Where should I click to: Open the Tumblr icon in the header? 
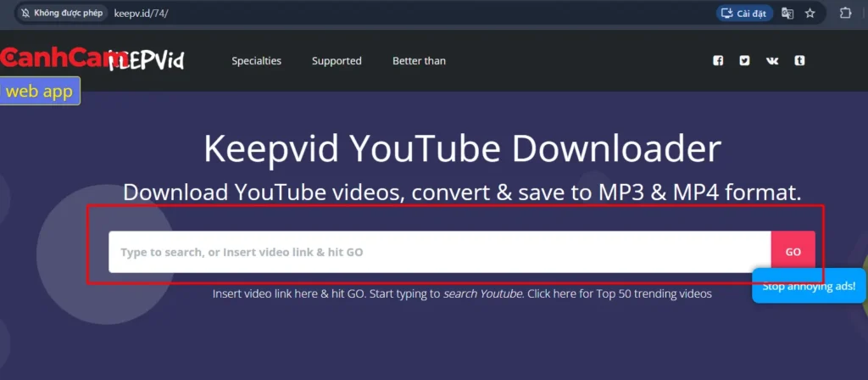[x=799, y=61]
